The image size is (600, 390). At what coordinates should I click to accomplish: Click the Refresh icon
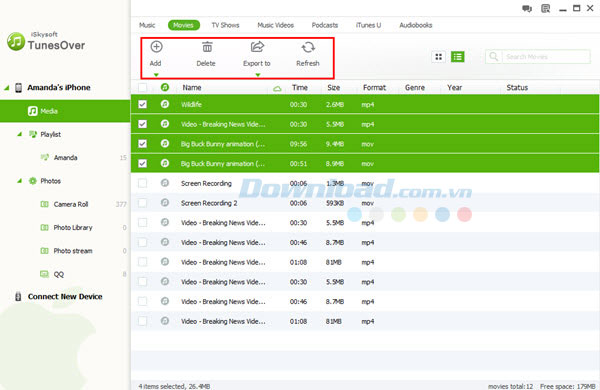pos(308,47)
